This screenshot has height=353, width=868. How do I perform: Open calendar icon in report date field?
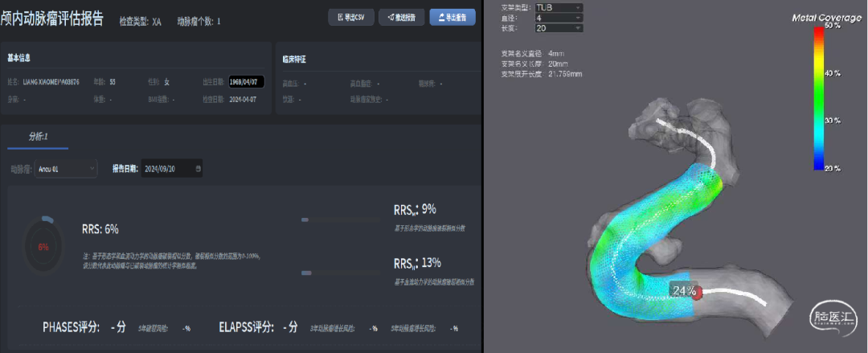[199, 169]
